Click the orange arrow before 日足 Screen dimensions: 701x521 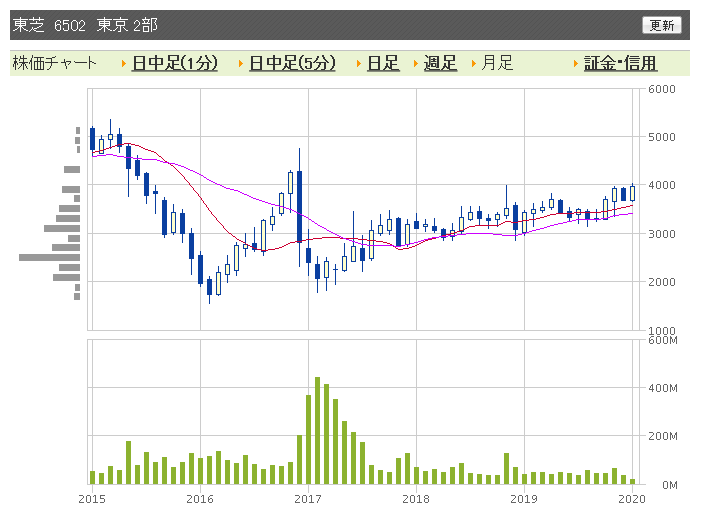[x=359, y=64]
